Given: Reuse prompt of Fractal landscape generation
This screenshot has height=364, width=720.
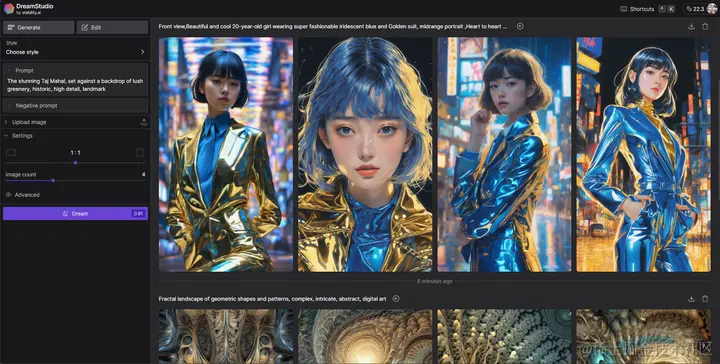Looking at the screenshot, I should [x=396, y=299].
